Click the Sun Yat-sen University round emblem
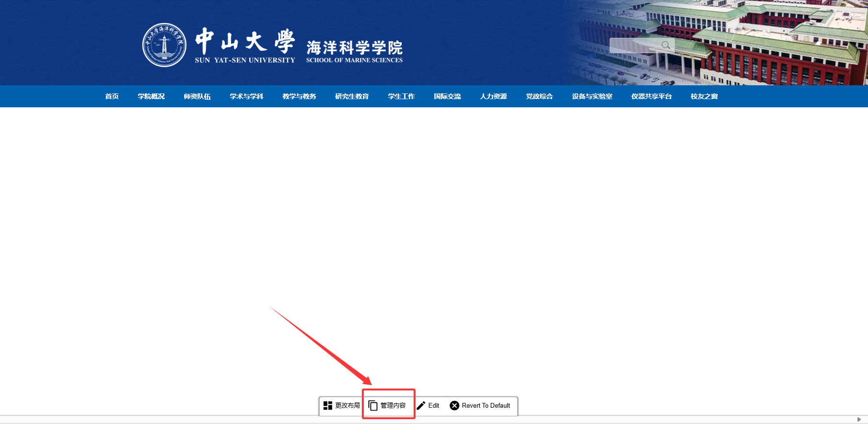 164,45
